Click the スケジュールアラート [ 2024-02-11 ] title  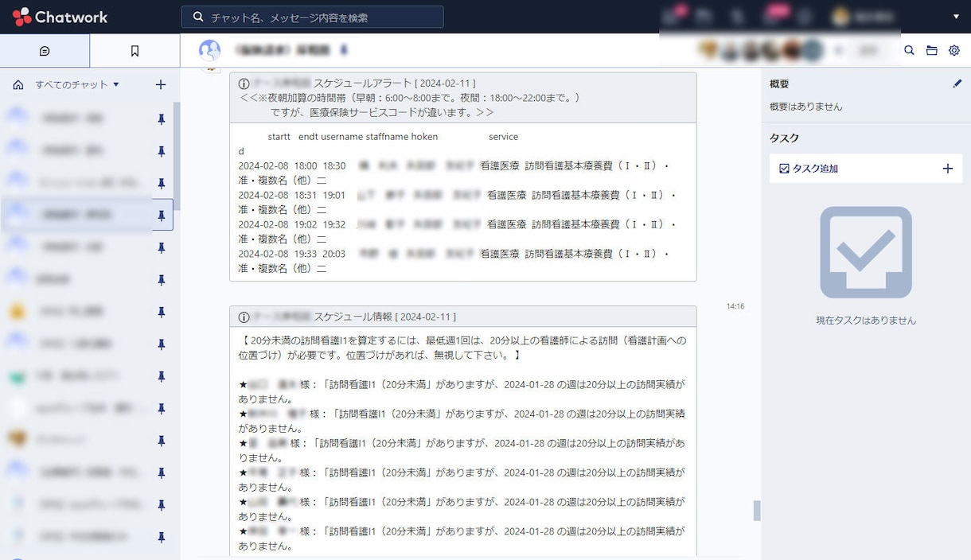[x=394, y=84]
